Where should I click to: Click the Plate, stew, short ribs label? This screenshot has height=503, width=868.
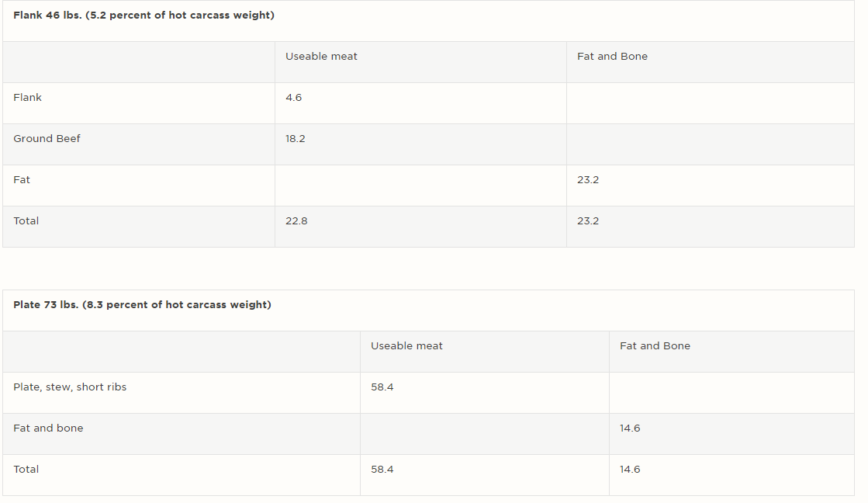tap(70, 387)
